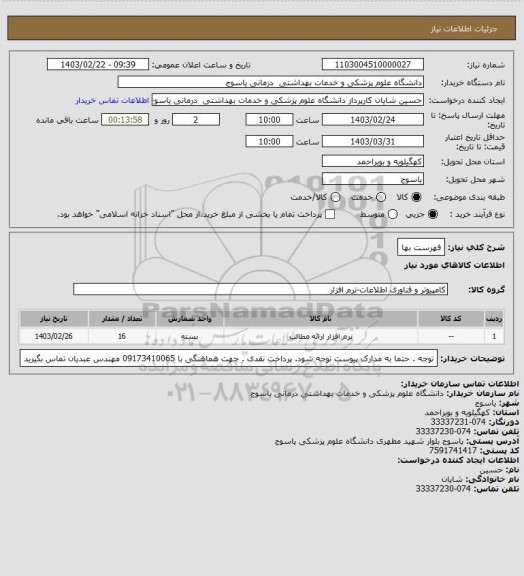Click the announcement date field 1403/02/22 - 09:39
This screenshot has height=576, width=524.
tap(98, 65)
